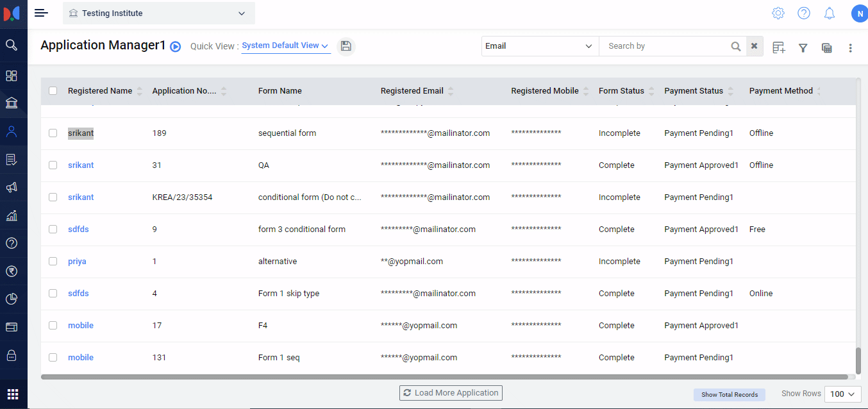The image size is (868, 409).
Task: Click the search magnifier in Search by field
Action: 736,46
